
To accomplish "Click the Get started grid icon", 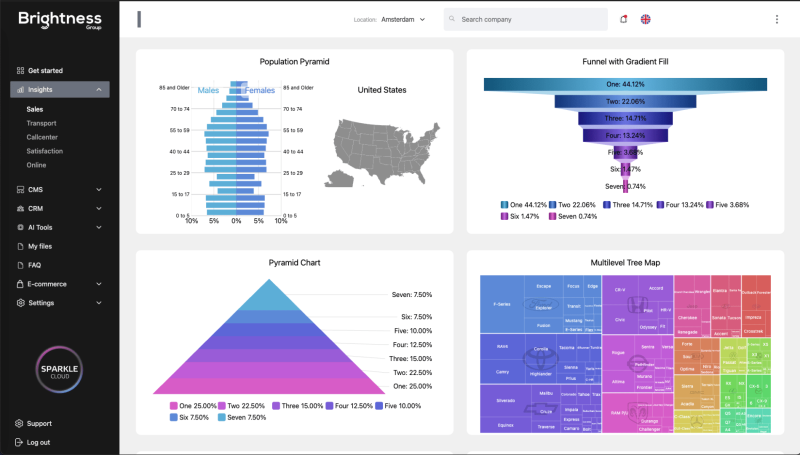I will pos(20,70).
